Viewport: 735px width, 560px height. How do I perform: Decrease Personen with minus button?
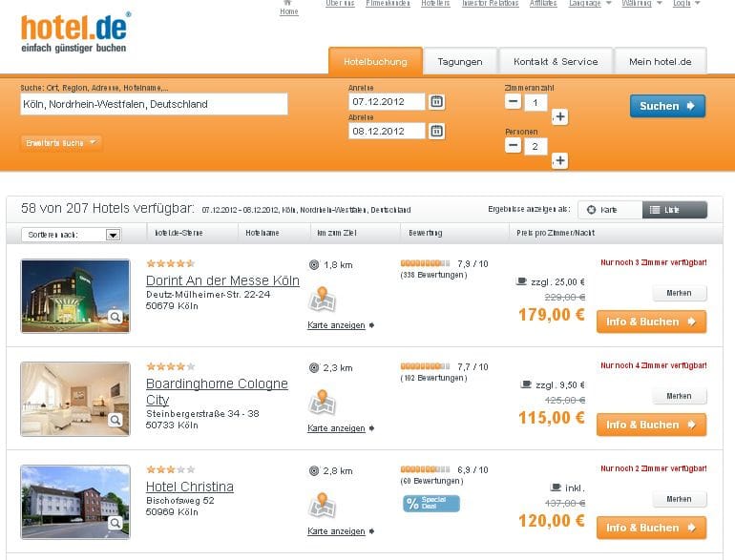point(514,145)
